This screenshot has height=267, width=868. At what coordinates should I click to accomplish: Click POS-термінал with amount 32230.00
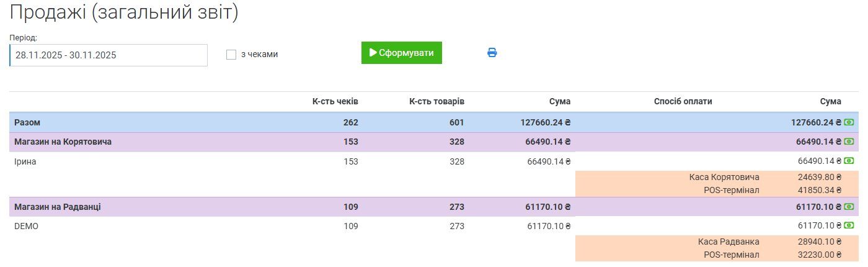[732, 255]
